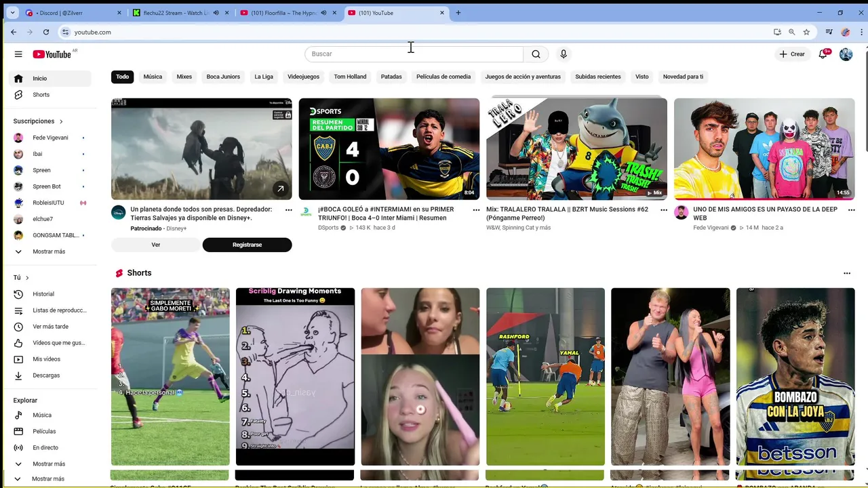The height and width of the screenshot is (488, 868).
Task: Open browser zoom magnifier icon
Action: click(x=791, y=32)
